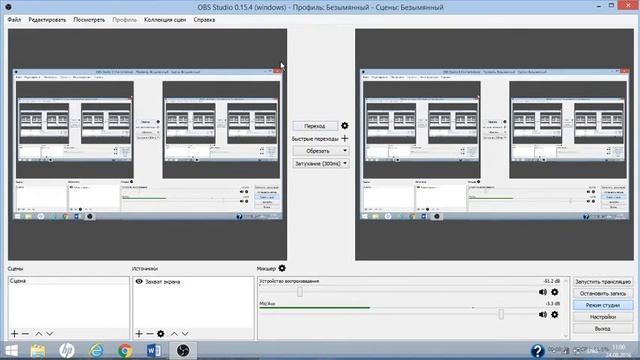Click the Выход button
The height and width of the screenshot is (360, 640).
pyautogui.click(x=603, y=329)
